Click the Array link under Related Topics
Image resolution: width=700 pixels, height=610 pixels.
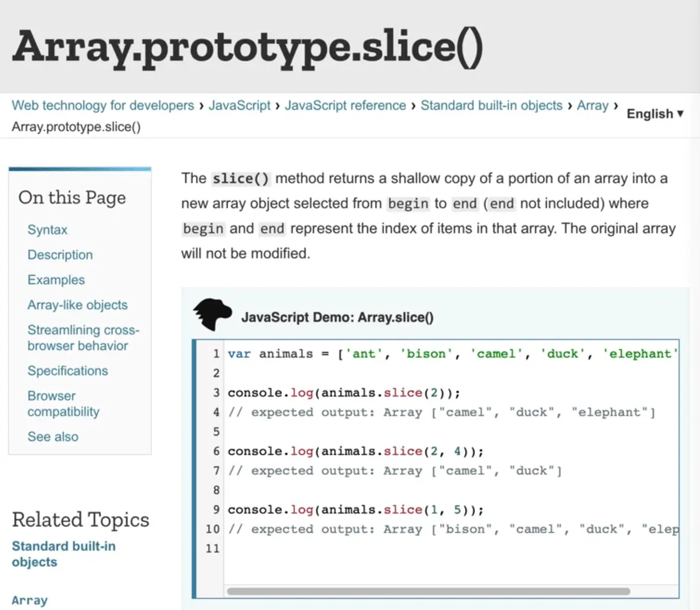30,600
